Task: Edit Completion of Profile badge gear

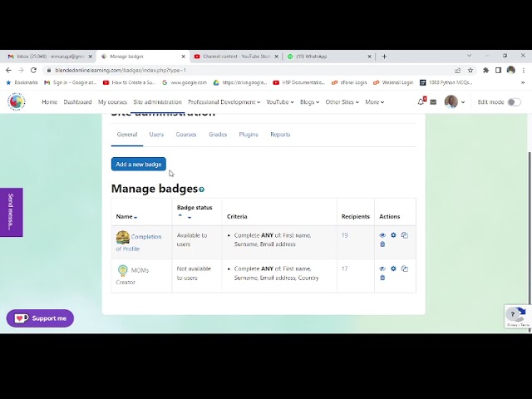Action: [x=393, y=234]
